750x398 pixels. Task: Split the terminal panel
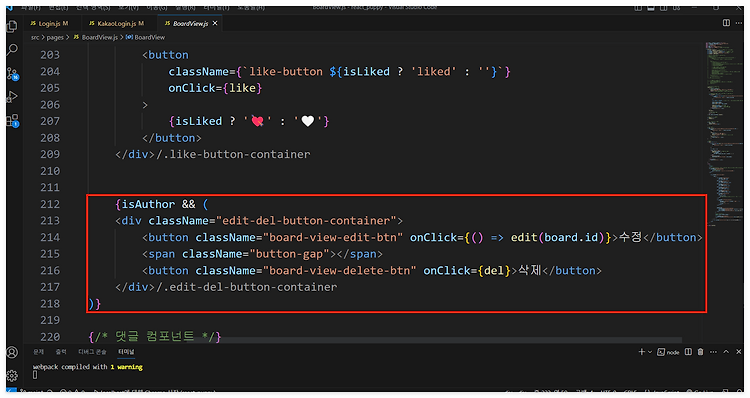point(688,352)
